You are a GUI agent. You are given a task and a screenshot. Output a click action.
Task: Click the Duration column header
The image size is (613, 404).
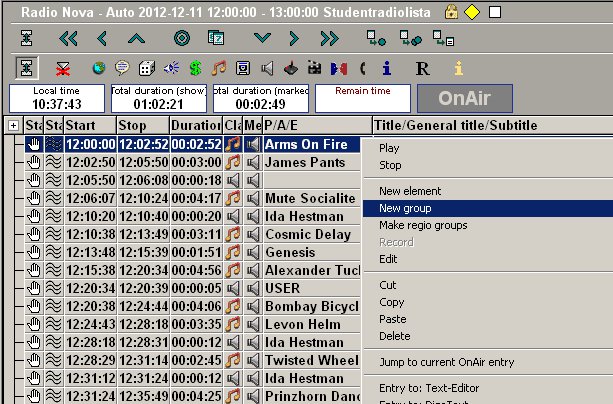(196, 126)
